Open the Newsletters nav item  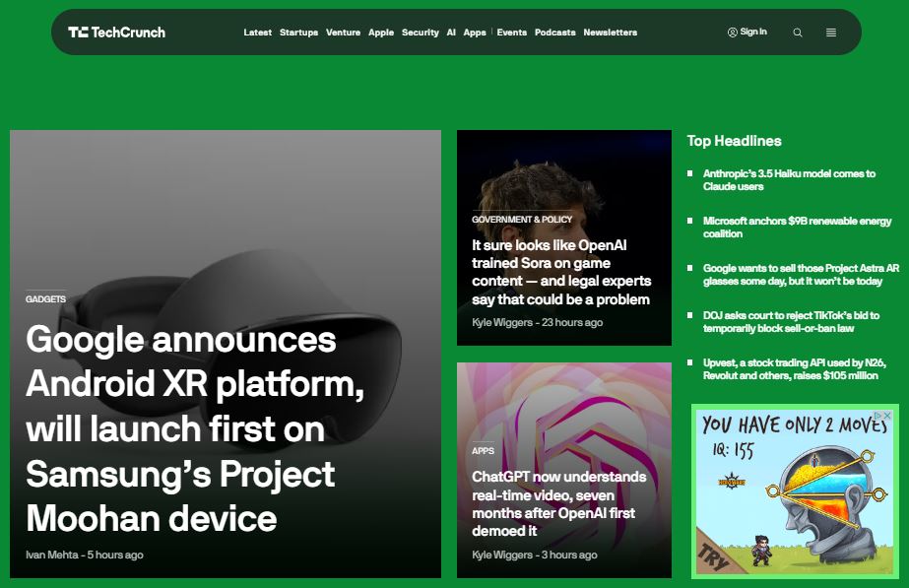pyautogui.click(x=611, y=33)
